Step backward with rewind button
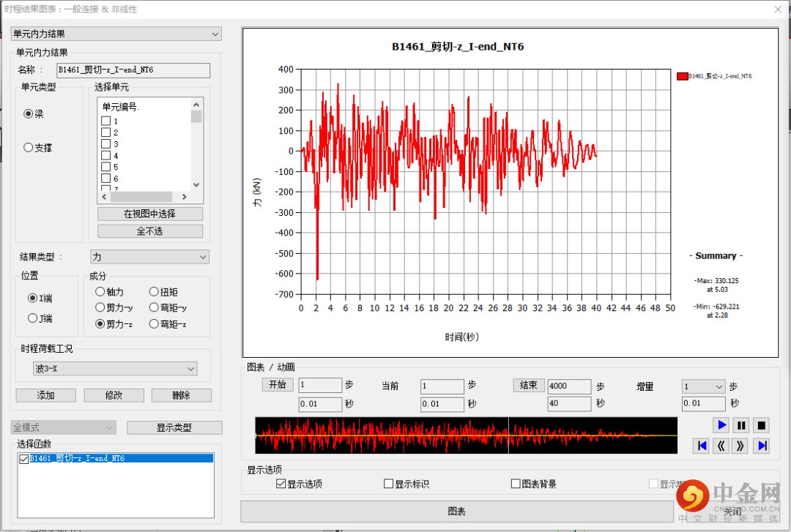The height and width of the screenshot is (532, 791). point(721,446)
